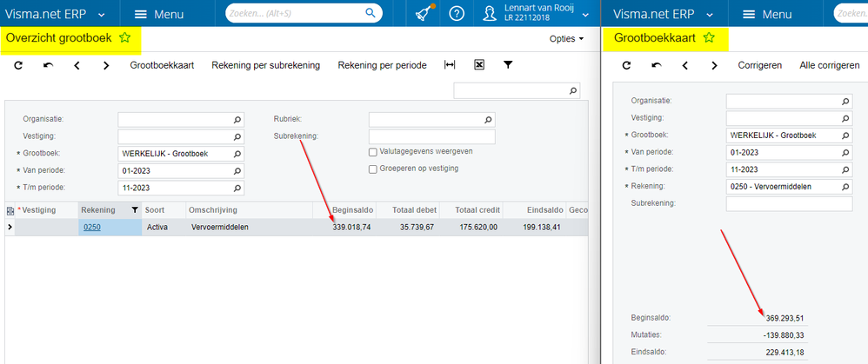Viewport: 868px width, 364px height.
Task: Open T/m periode lookup in Grootboekkaart
Action: 845,169
